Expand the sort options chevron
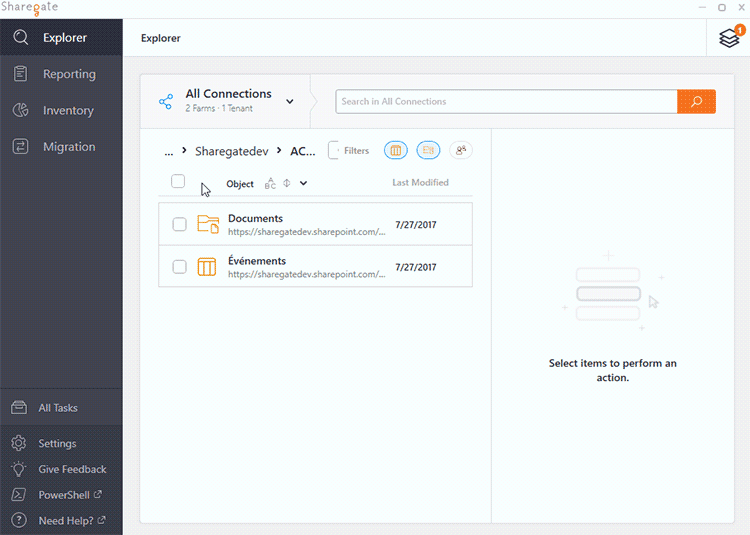This screenshot has width=750, height=535. (x=303, y=183)
